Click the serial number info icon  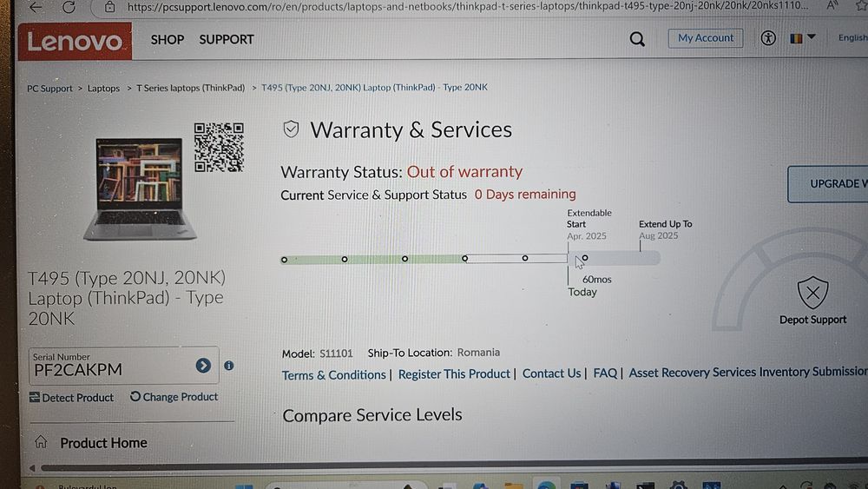(x=228, y=366)
